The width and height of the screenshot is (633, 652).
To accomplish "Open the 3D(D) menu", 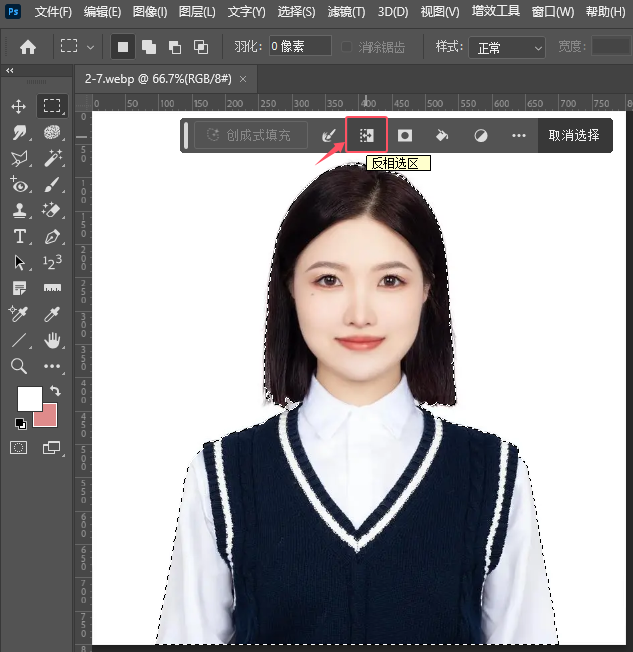I will (x=393, y=12).
